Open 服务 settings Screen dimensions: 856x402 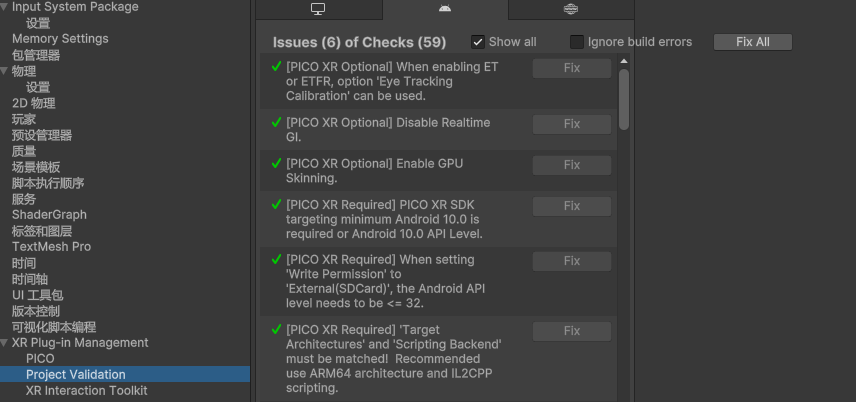[x=24, y=199]
